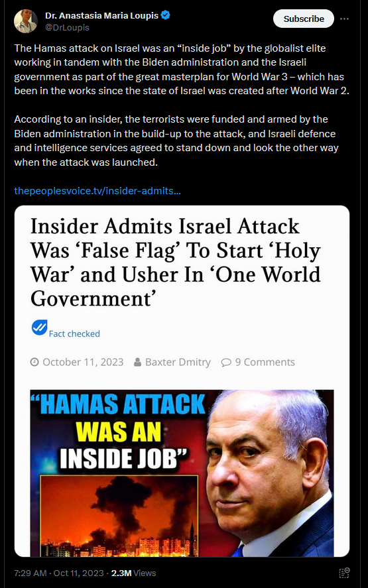The width and height of the screenshot is (368, 588).
Task: Open the three-dot more options menu
Action: 344,19
